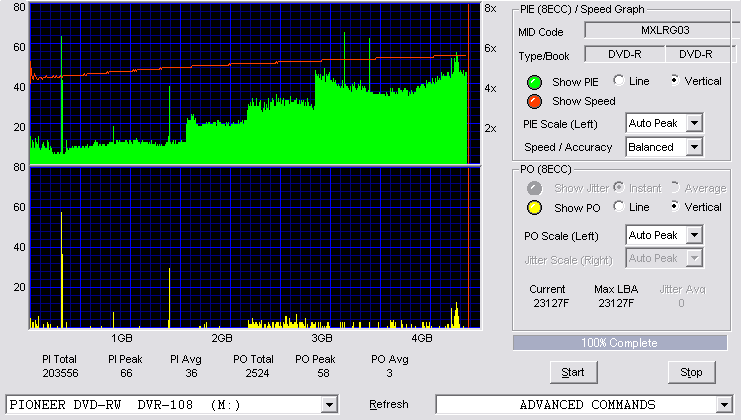Open PIE Scale (Left) dropdown arrow
Viewport: 742px width, 420px height.
(x=694, y=123)
